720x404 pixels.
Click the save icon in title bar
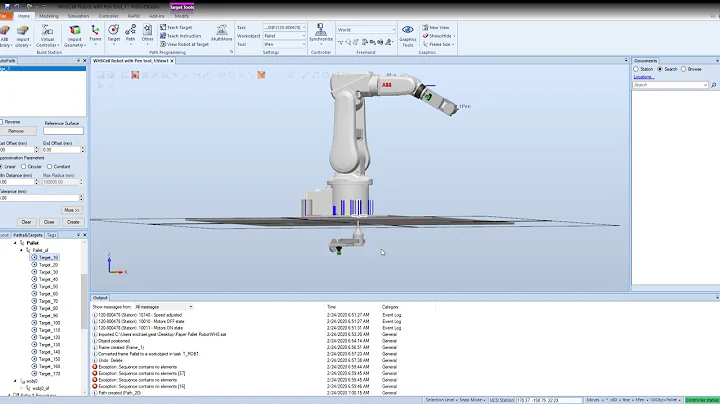pyautogui.click(x=7, y=6)
